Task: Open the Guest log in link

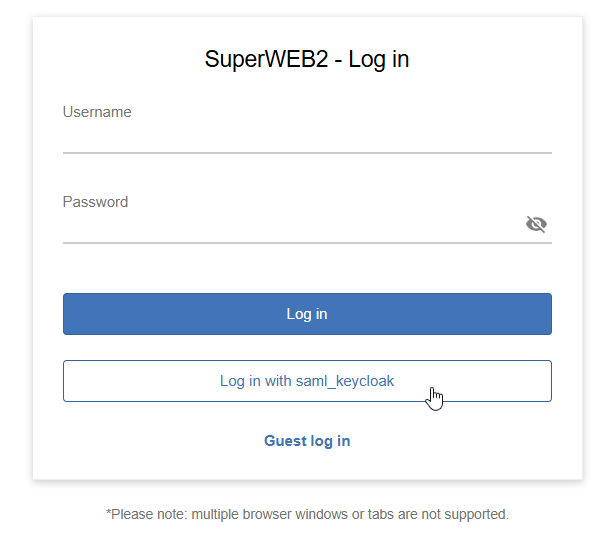Action: point(306,441)
